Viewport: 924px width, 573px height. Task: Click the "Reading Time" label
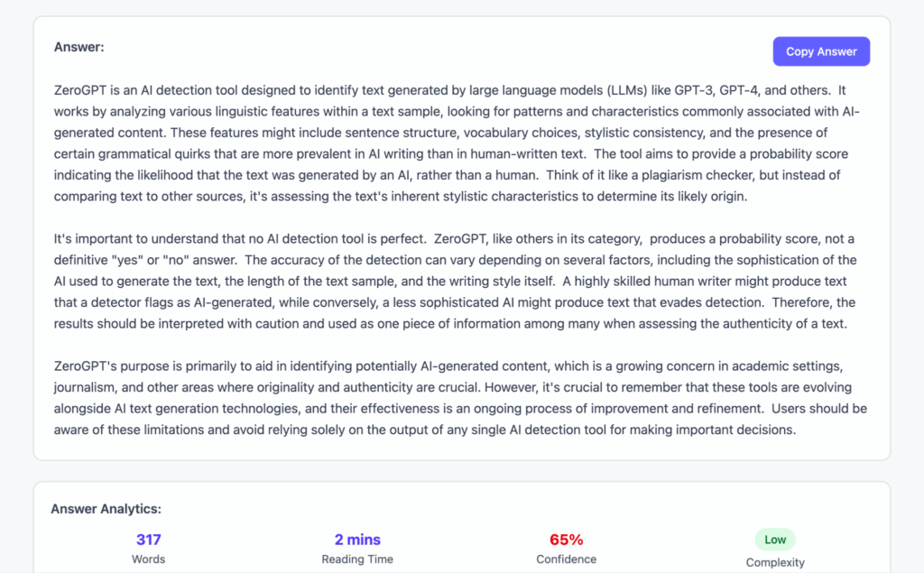[x=357, y=559]
